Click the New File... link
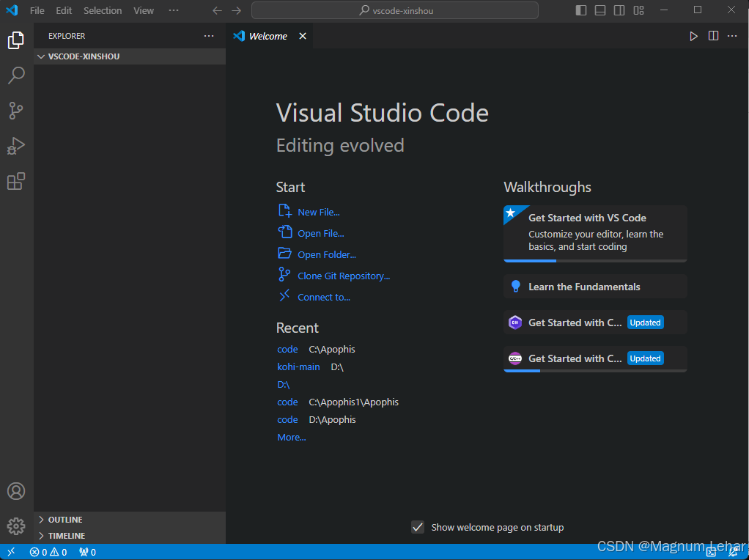This screenshot has width=749, height=560. pos(319,212)
